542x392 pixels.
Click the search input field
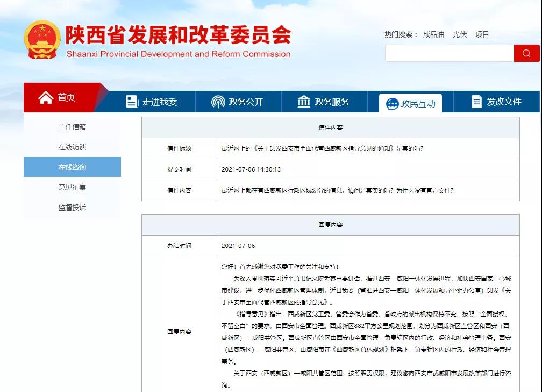point(450,53)
